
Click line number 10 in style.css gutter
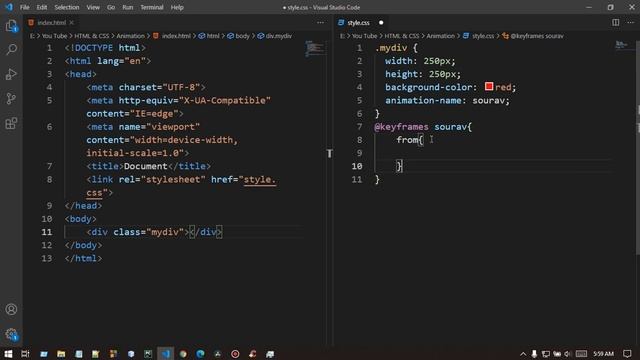[357, 166]
